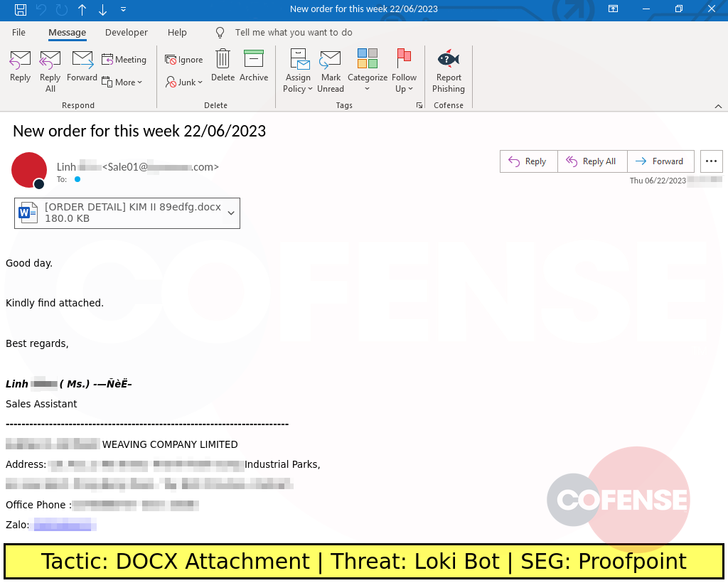Click the Ignore conversation icon
This screenshot has width=728, height=583.
[183, 60]
